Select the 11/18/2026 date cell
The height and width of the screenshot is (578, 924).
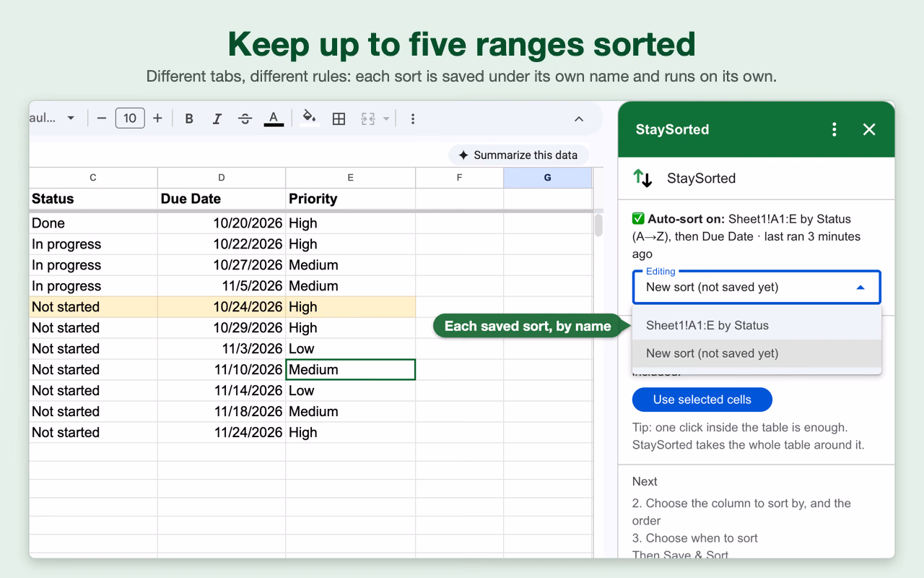pos(222,412)
